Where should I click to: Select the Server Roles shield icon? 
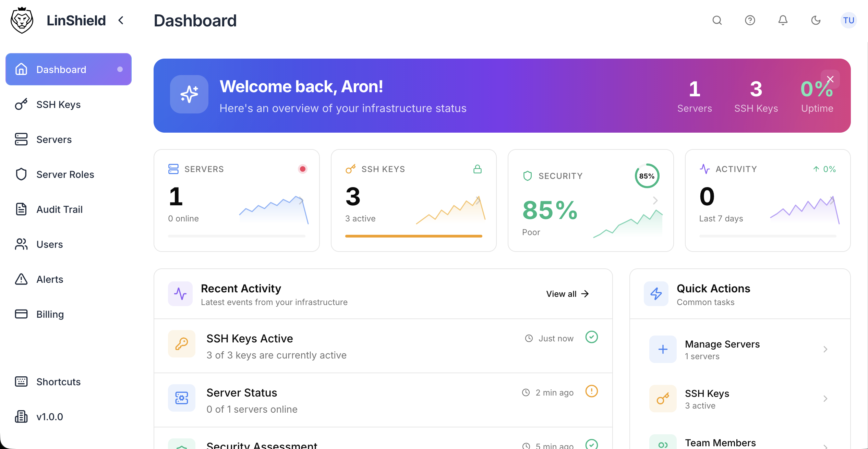[x=21, y=174]
